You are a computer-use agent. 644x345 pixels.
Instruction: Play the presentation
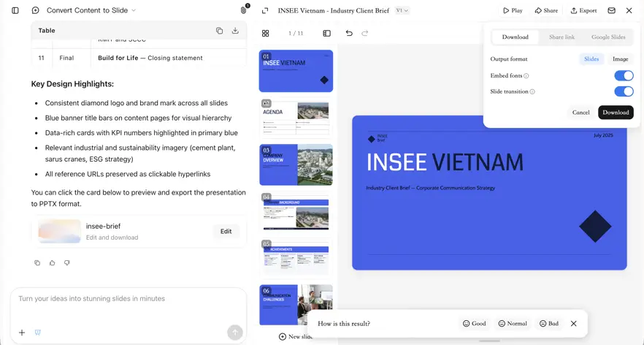point(513,11)
